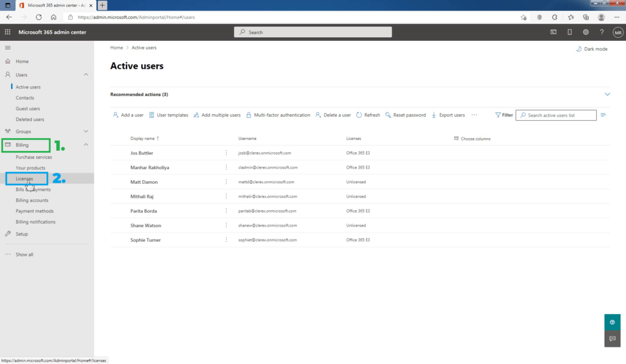Open the feedback chat button
This screenshot has width=626, height=364.
tap(613, 339)
